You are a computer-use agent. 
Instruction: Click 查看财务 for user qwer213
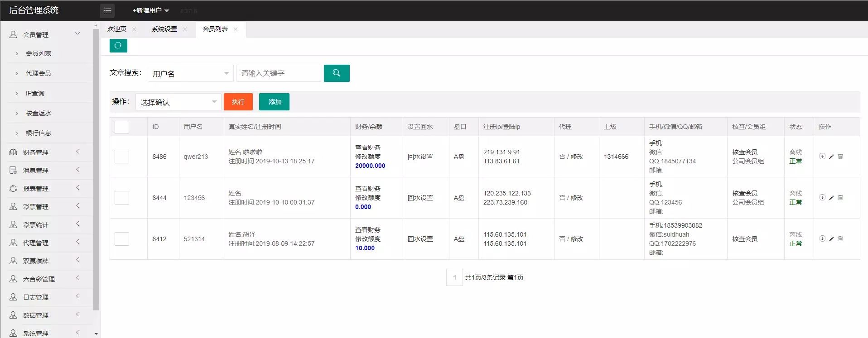368,148
